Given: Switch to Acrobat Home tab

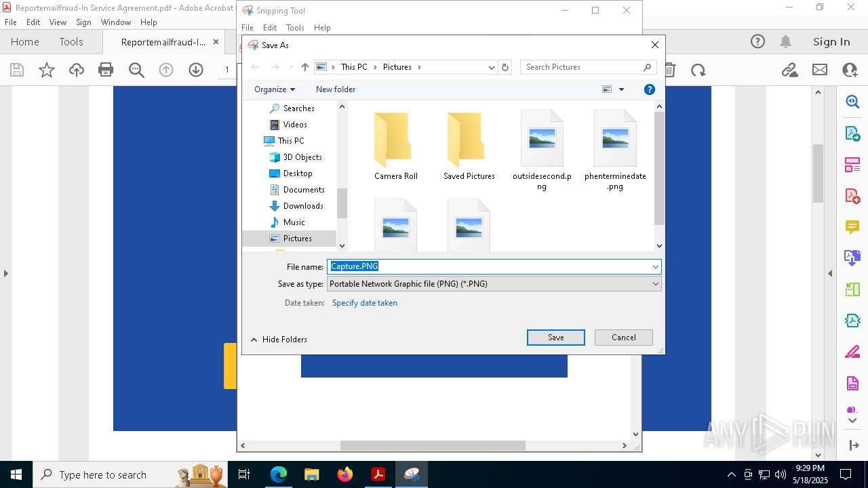Looking at the screenshot, I should tap(25, 42).
